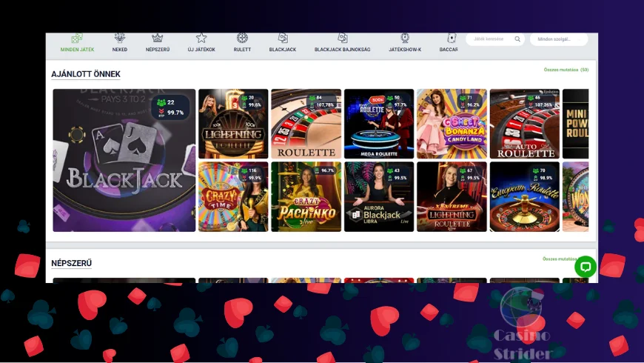The width and height of the screenshot is (644, 363).
Task: Click BlackJack tile's 99.7% RTP badge
Action: click(171, 113)
